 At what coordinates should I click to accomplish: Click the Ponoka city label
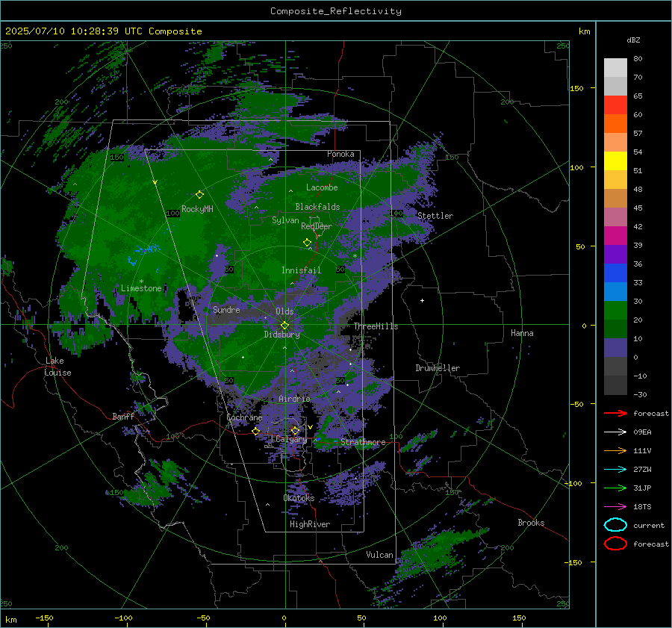pos(340,154)
